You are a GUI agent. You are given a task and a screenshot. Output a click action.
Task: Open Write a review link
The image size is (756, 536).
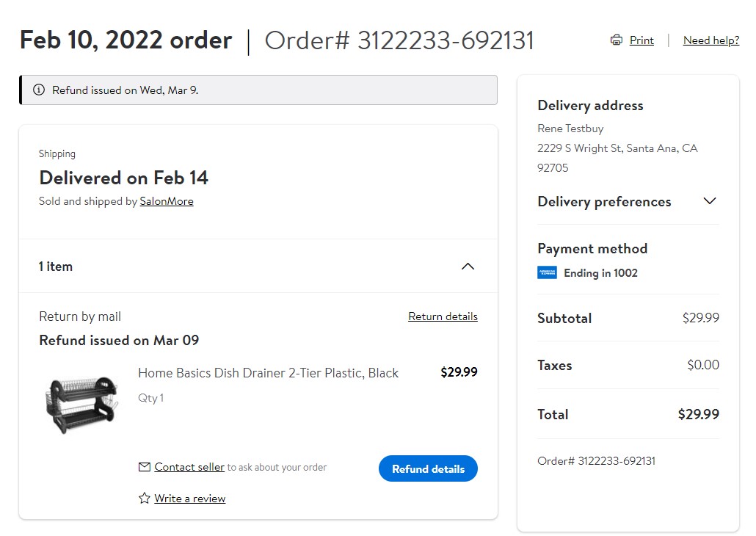point(190,499)
